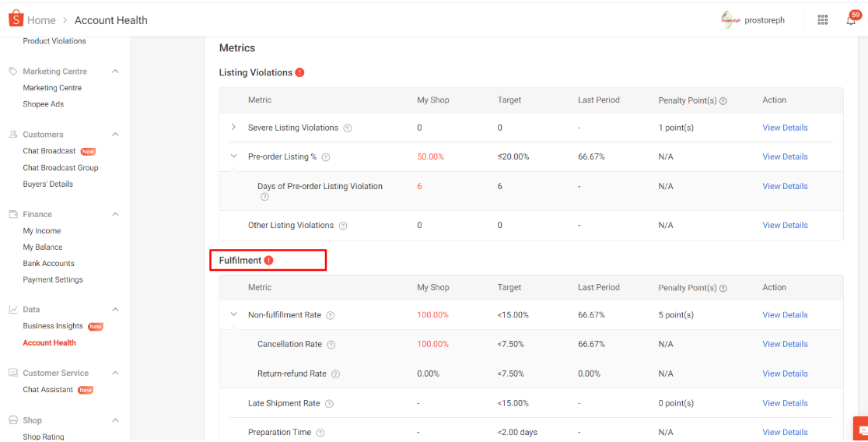The image size is (868, 442).
Task: Click help icon next to Severe Listing Violations
Action: (x=347, y=128)
